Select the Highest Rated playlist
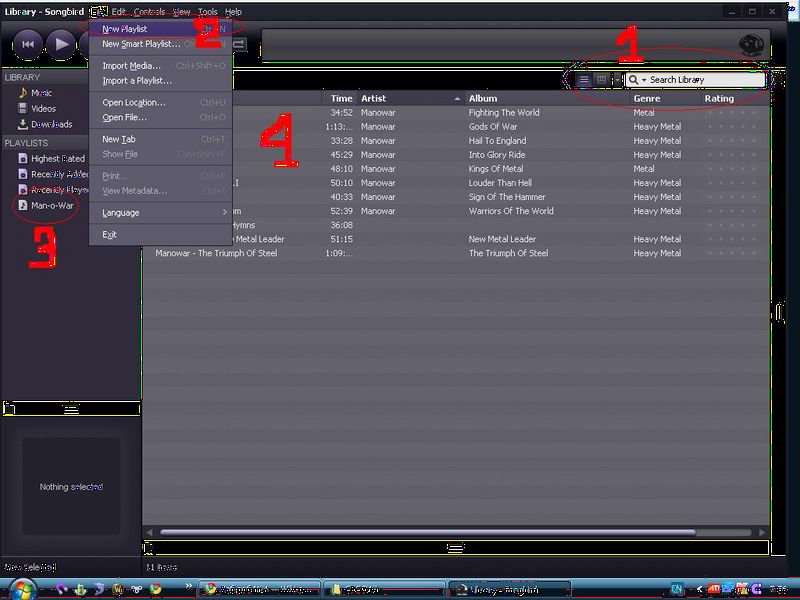Screen dimensions: 800x600 [x=57, y=158]
